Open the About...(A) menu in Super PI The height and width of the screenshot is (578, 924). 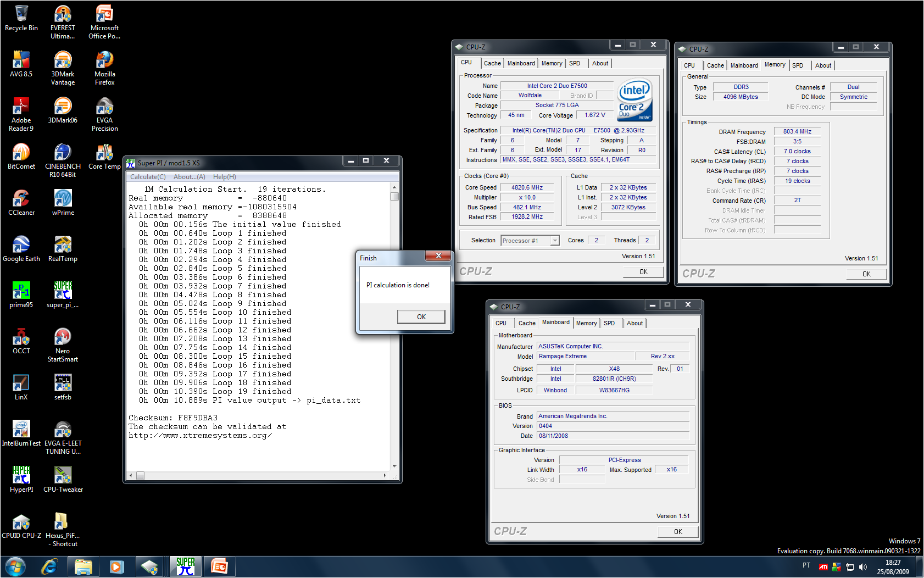tap(190, 177)
